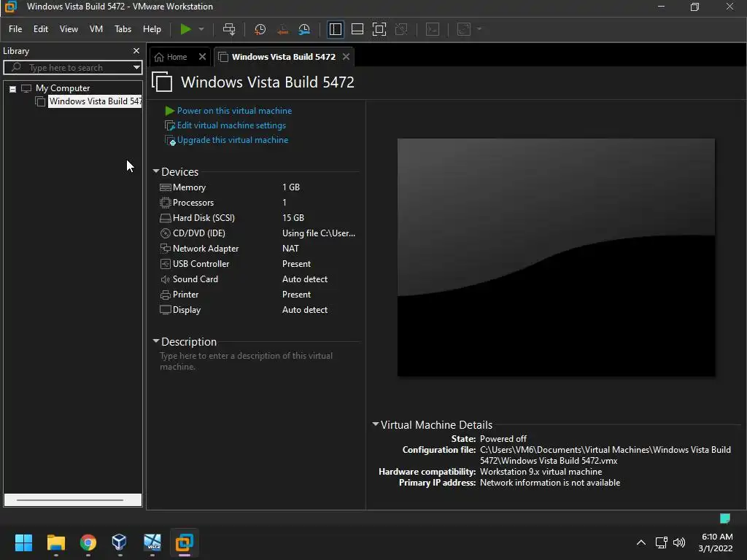The image size is (747, 560).
Task: Click the virtual machine screen preview thumbnail
Action: click(x=556, y=257)
